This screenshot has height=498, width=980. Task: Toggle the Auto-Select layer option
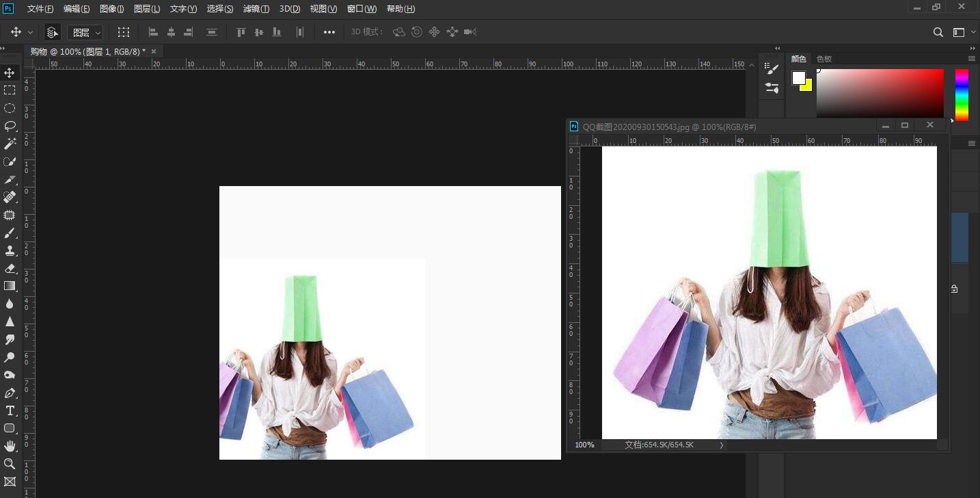[x=52, y=32]
